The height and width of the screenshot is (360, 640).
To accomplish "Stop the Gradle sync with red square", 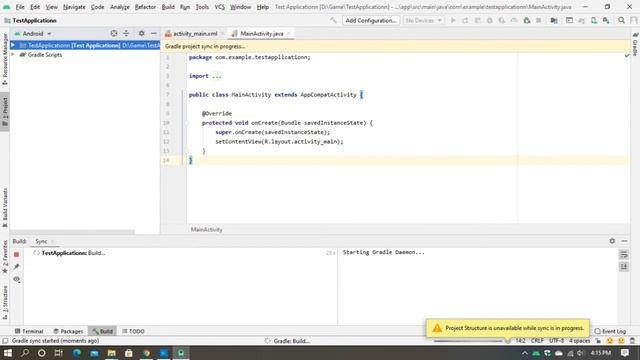I will point(16,254).
